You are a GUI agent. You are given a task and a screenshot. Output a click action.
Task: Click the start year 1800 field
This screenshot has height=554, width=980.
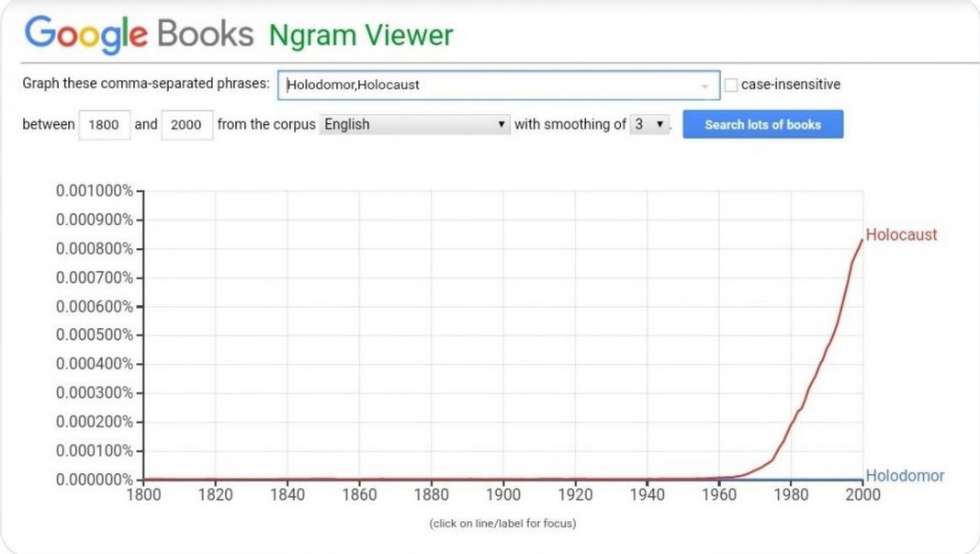click(104, 125)
